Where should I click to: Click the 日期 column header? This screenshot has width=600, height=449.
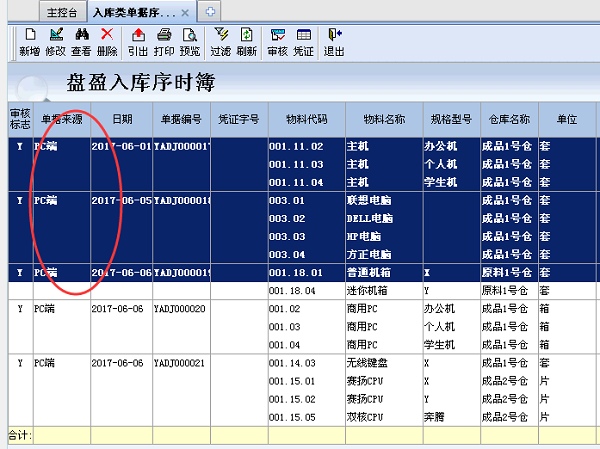pyautogui.click(x=121, y=118)
